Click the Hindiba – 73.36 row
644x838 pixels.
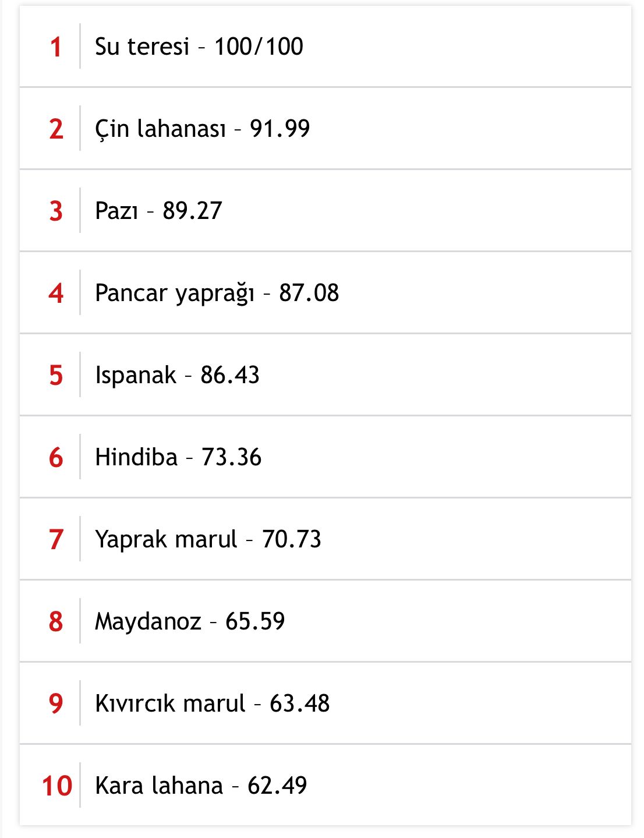click(325, 457)
